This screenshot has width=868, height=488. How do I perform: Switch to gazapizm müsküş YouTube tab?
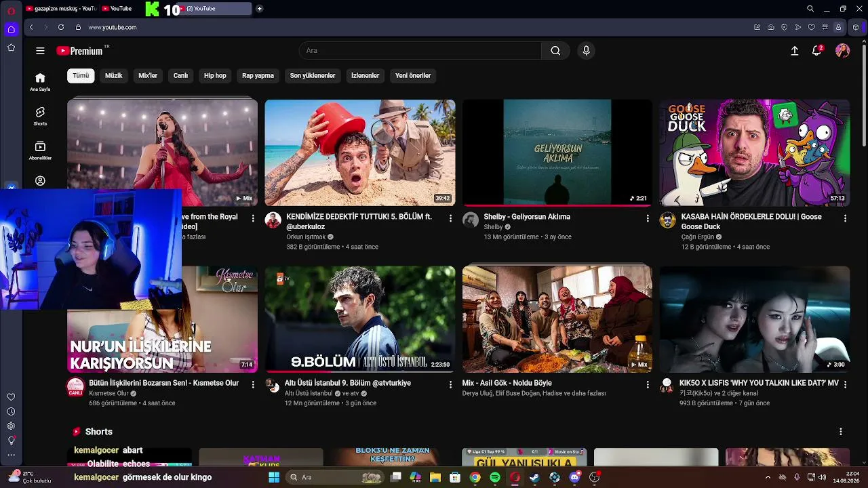(x=61, y=9)
